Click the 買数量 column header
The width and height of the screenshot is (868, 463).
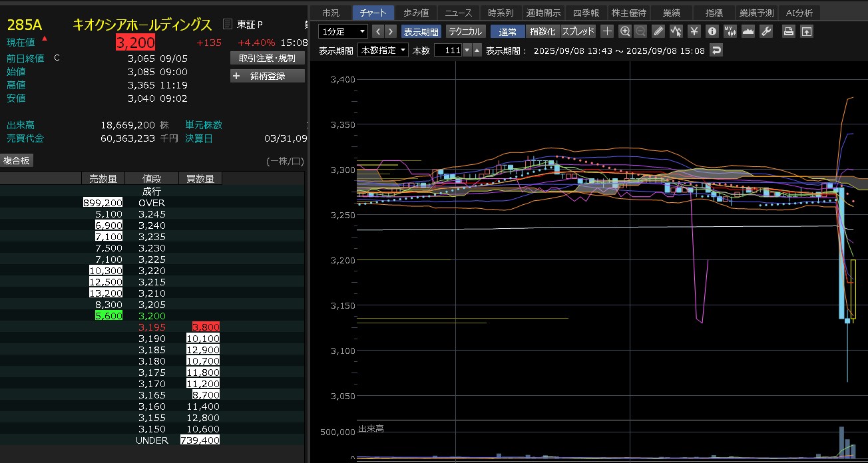click(x=200, y=178)
